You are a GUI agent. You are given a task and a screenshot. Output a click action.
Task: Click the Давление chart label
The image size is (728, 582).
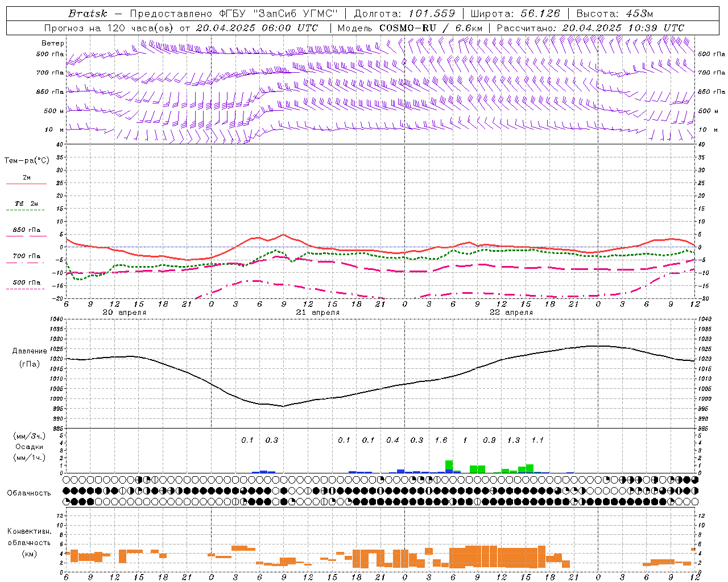[x=30, y=351]
